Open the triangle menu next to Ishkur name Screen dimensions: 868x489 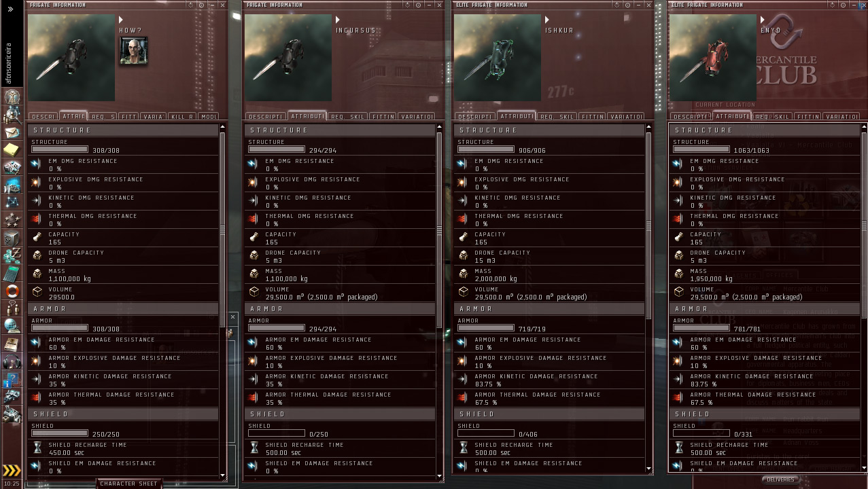pyautogui.click(x=547, y=20)
